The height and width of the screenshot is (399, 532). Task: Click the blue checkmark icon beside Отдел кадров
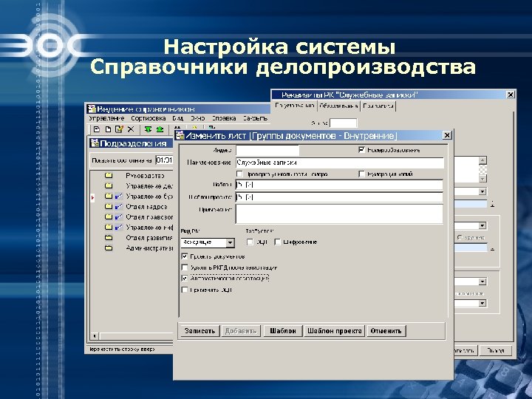[119, 206]
